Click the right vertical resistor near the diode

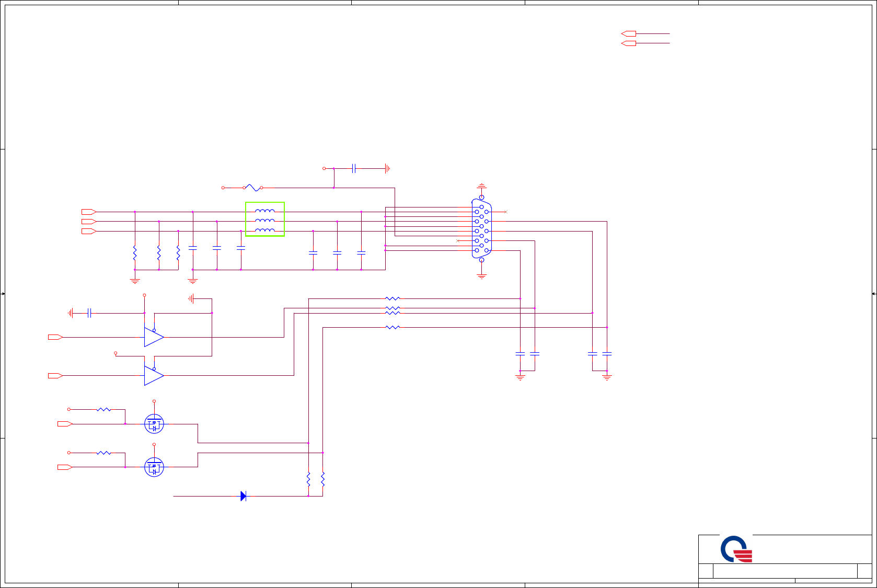tap(322, 479)
